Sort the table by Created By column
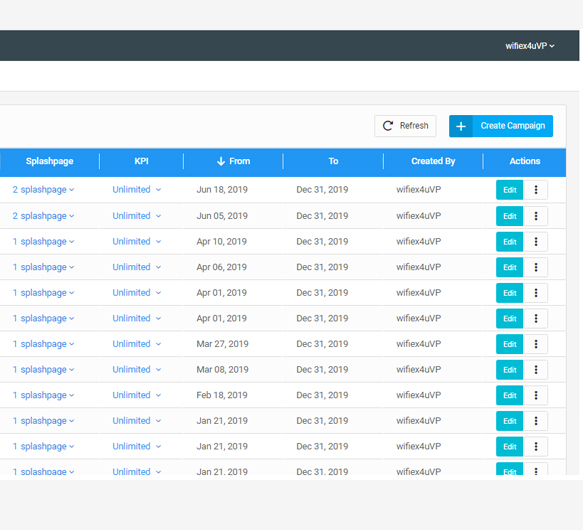The height and width of the screenshot is (530, 583). coord(433,161)
